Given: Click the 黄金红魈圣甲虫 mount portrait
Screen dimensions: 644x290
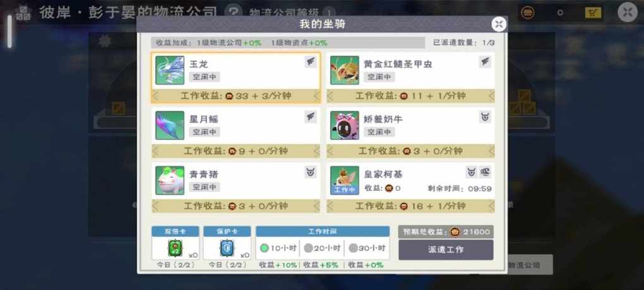Looking at the screenshot, I should pos(345,70).
